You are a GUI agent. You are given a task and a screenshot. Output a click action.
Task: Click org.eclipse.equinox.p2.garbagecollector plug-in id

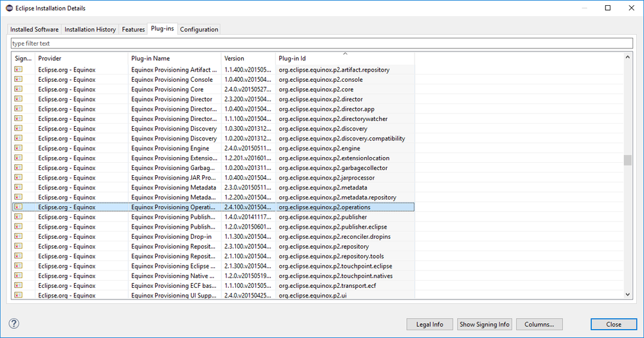click(x=333, y=168)
